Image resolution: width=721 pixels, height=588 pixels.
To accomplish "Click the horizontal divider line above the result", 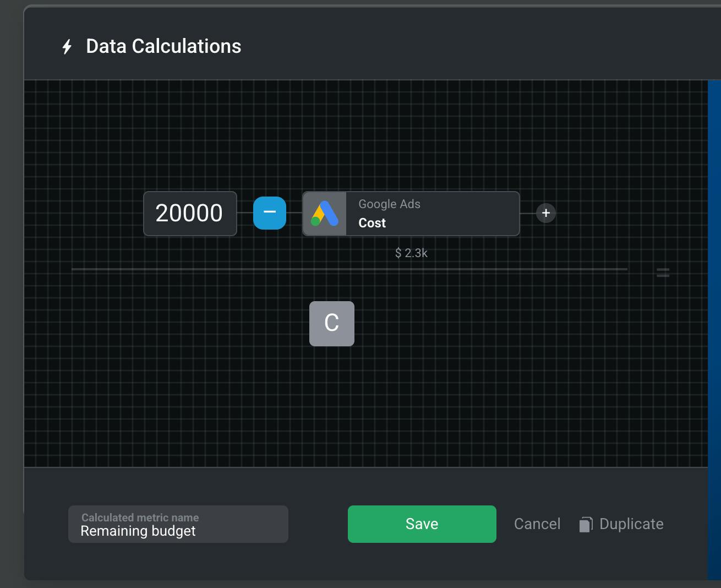I will point(349,269).
